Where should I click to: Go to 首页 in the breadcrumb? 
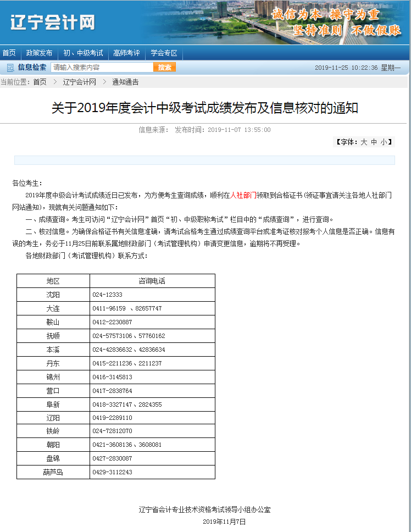(40, 82)
